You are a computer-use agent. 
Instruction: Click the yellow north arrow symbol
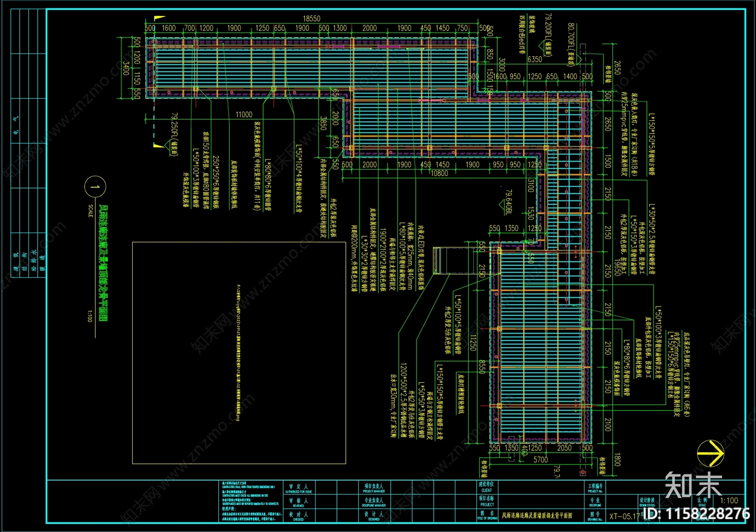pos(711,454)
